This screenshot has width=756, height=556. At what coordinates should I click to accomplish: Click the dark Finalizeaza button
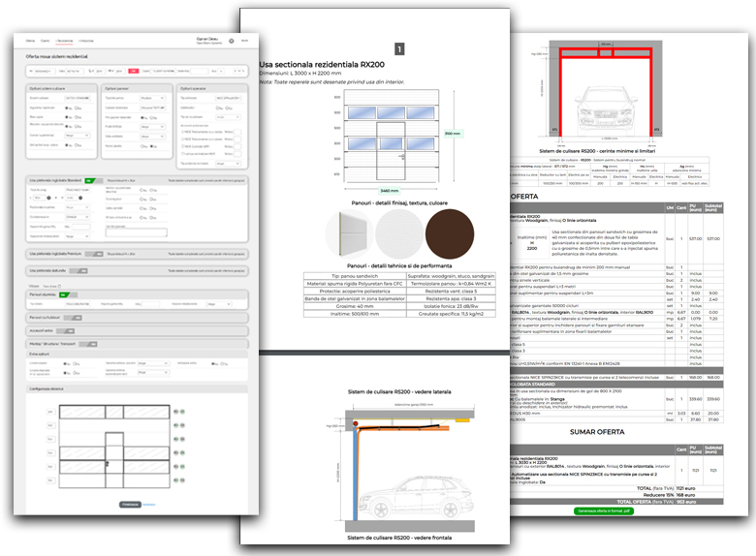[x=130, y=505]
